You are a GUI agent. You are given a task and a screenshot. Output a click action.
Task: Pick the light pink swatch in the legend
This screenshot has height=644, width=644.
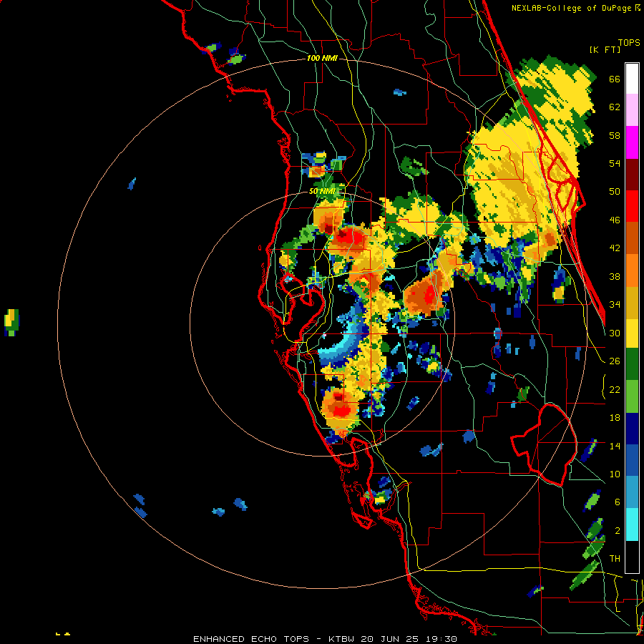[x=632, y=110]
